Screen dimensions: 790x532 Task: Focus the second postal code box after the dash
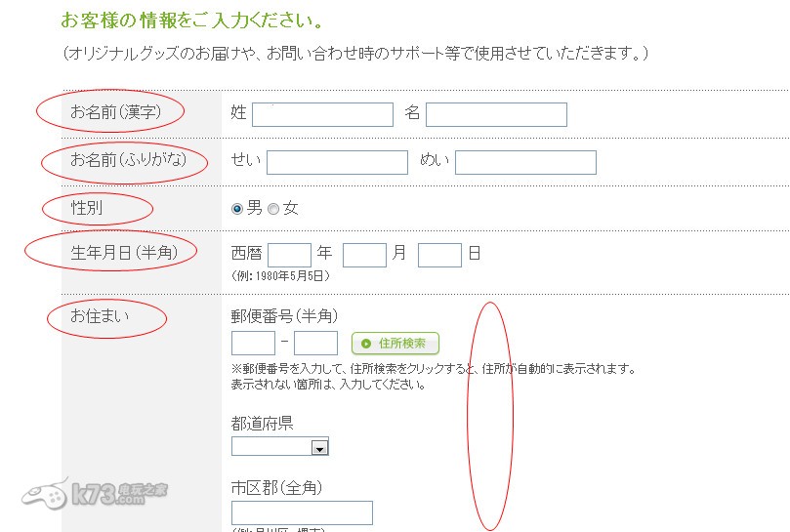click(315, 344)
